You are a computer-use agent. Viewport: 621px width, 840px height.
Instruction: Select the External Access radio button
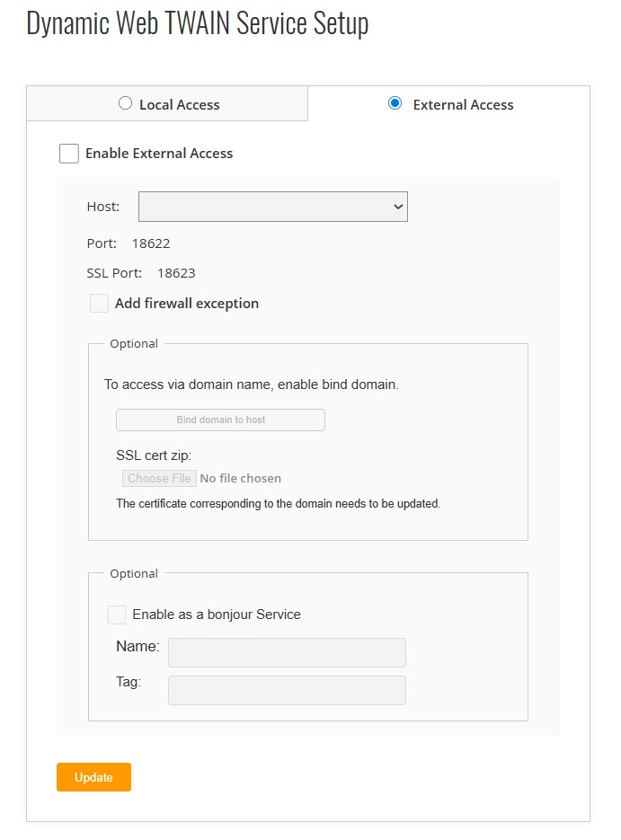[x=395, y=103]
